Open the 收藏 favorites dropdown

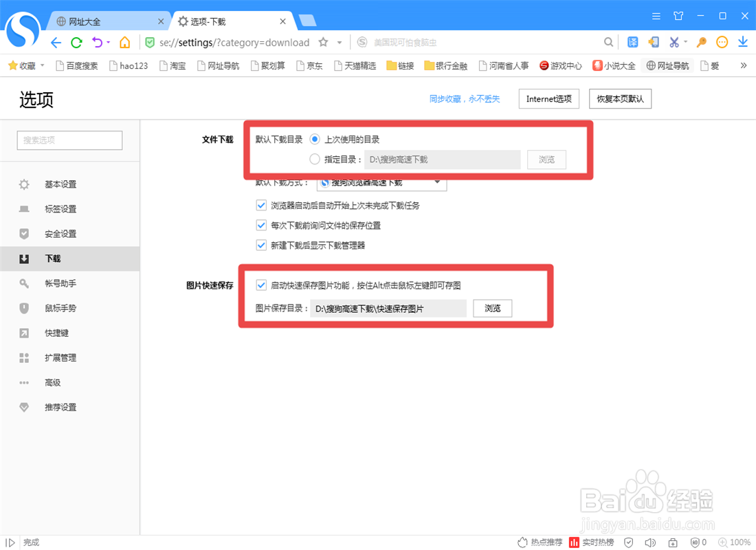click(25, 65)
